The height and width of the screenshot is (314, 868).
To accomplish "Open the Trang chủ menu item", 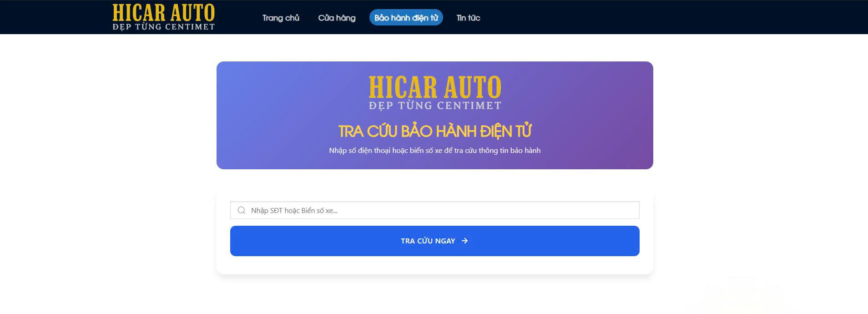I will 281,18.
